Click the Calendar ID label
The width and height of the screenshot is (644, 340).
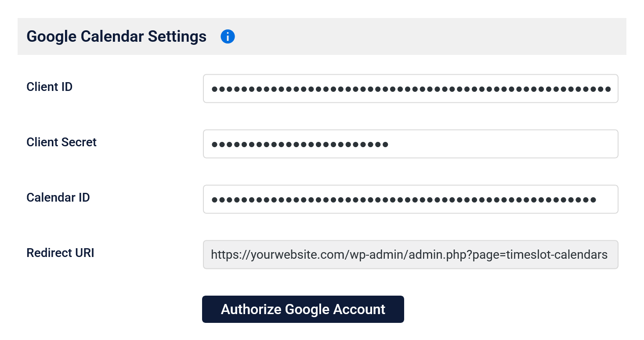(x=58, y=197)
